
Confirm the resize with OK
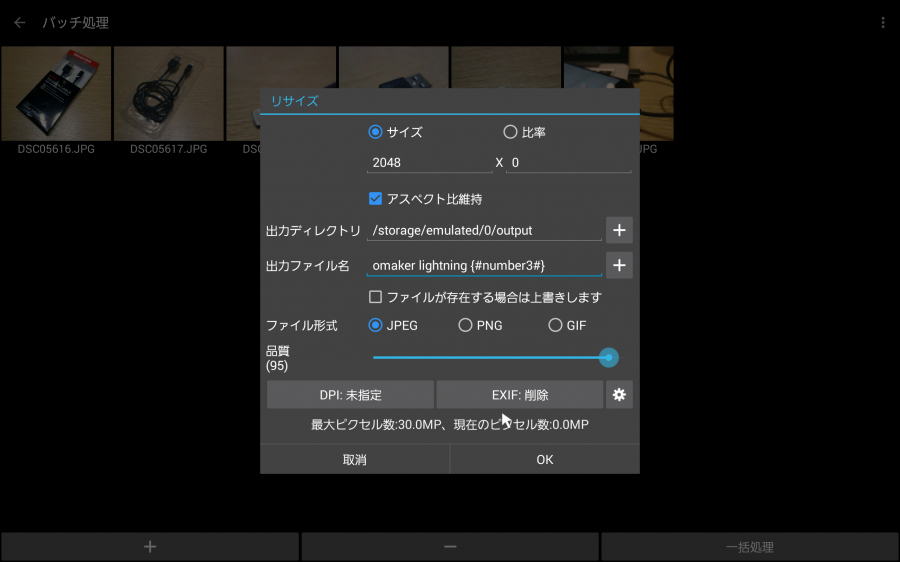(545, 459)
